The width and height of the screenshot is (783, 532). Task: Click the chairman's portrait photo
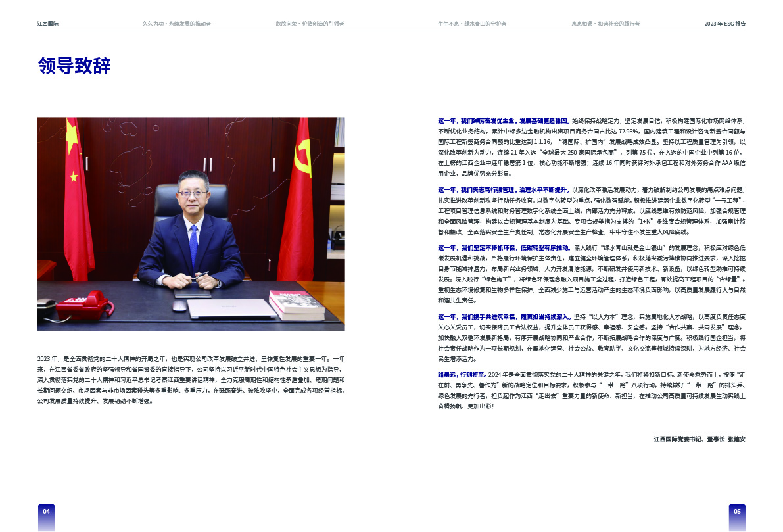(x=191, y=224)
